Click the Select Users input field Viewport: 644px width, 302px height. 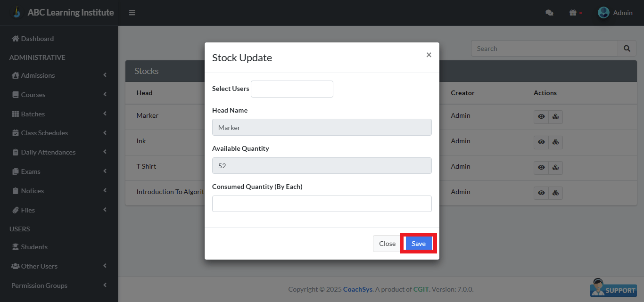[292, 89]
